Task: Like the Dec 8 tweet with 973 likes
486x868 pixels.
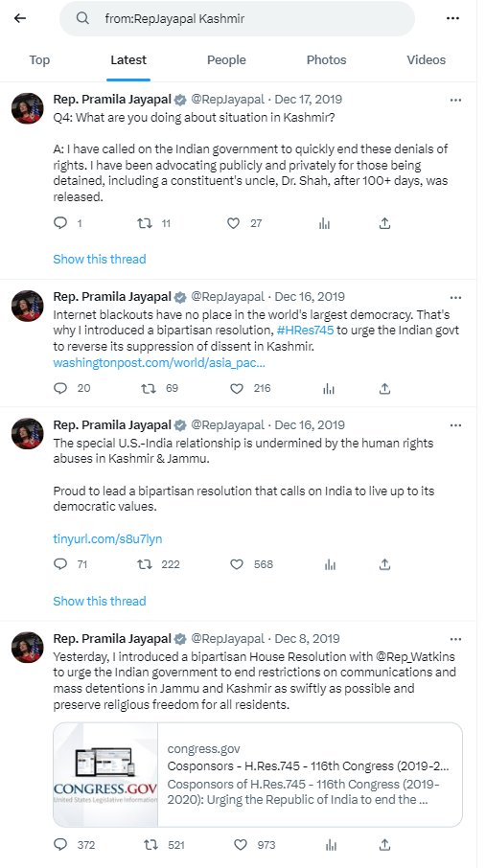Action: tap(240, 845)
